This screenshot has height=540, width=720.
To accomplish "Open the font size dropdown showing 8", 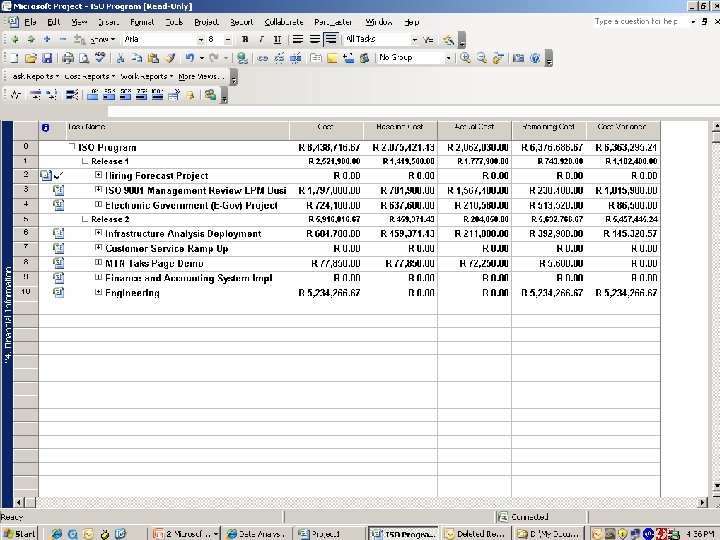I will click(x=228, y=39).
